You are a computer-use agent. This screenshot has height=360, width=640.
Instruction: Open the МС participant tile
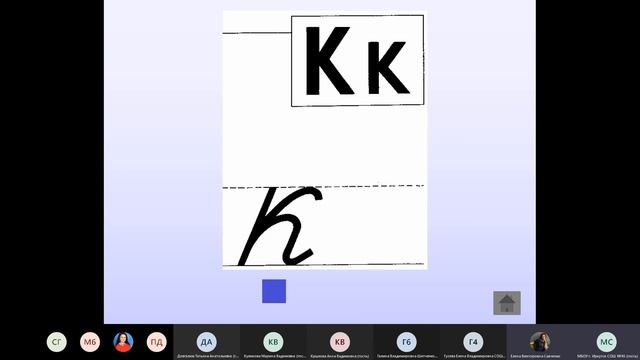click(607, 342)
